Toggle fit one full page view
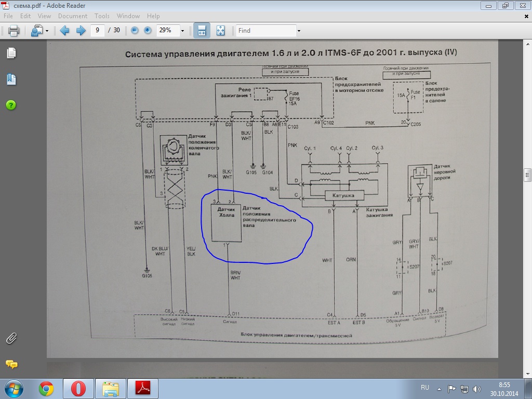The width and height of the screenshot is (532, 399). 220,31
